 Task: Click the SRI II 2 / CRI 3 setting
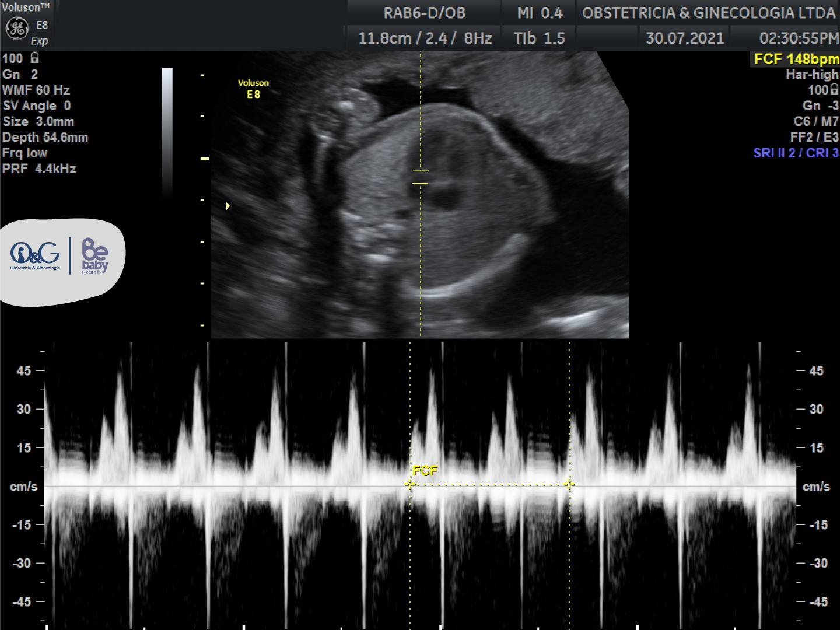coord(796,153)
